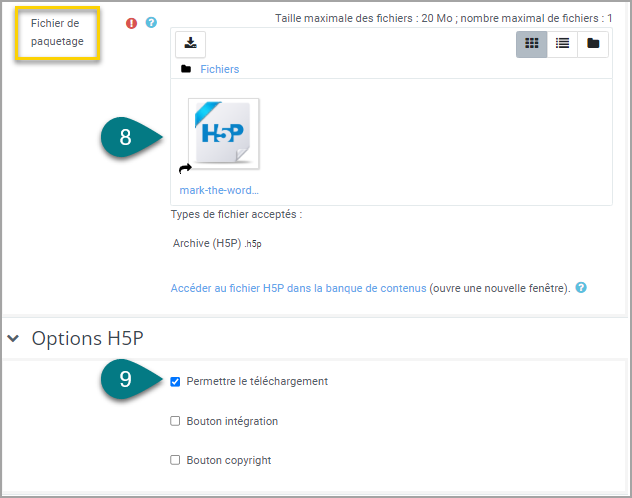Click the Options H5P section heading
632x498 pixels.
click(x=87, y=338)
